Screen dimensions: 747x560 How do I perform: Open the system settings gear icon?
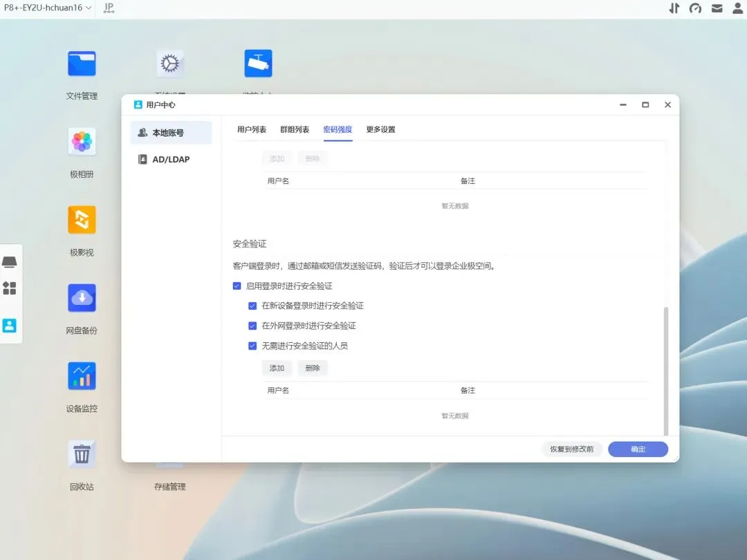click(169, 64)
